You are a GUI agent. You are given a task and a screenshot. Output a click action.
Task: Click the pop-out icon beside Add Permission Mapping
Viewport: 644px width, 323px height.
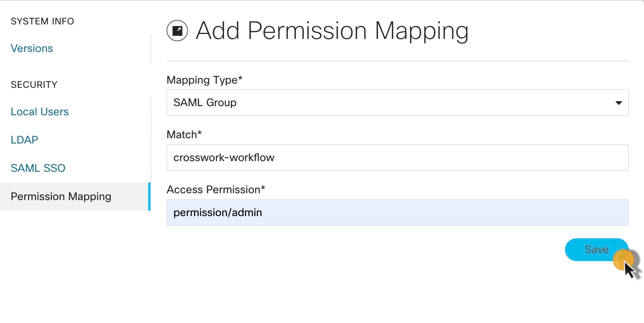177,31
